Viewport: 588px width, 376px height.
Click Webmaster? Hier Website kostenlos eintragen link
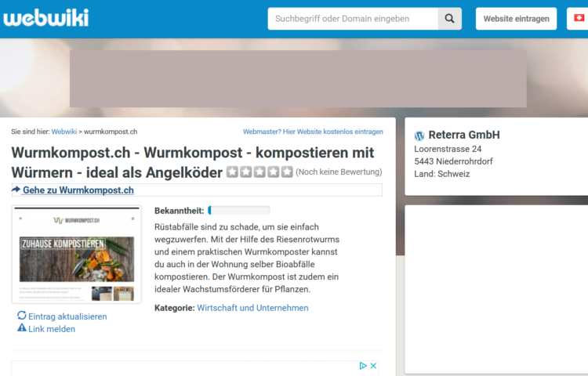click(313, 132)
